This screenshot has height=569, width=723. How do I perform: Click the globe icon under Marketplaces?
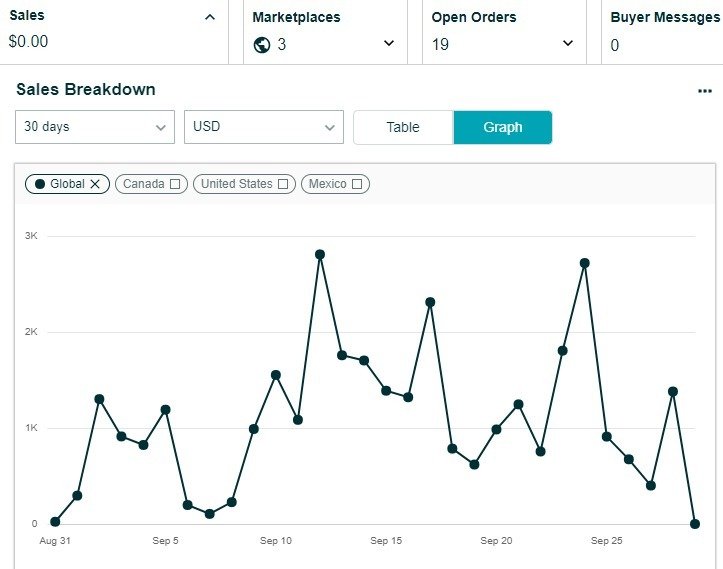point(262,45)
